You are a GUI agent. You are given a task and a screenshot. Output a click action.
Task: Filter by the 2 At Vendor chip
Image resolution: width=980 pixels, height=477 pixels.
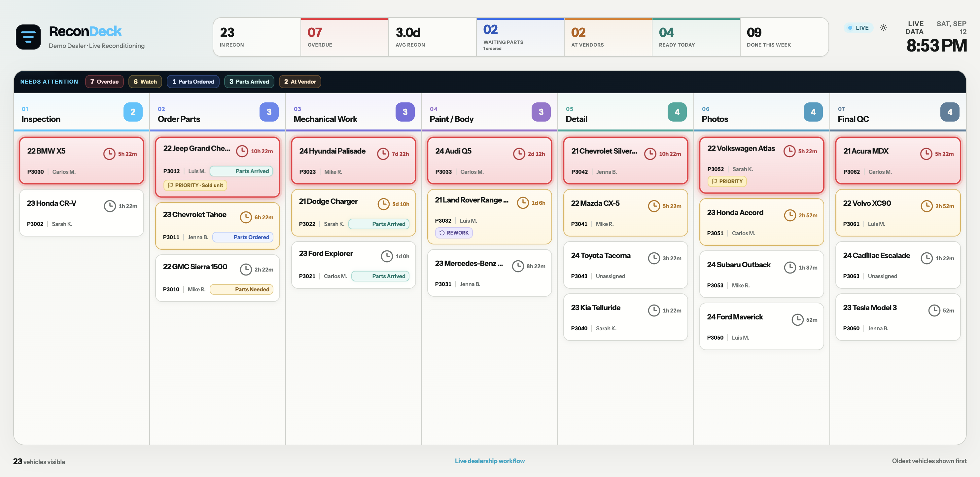tap(300, 82)
